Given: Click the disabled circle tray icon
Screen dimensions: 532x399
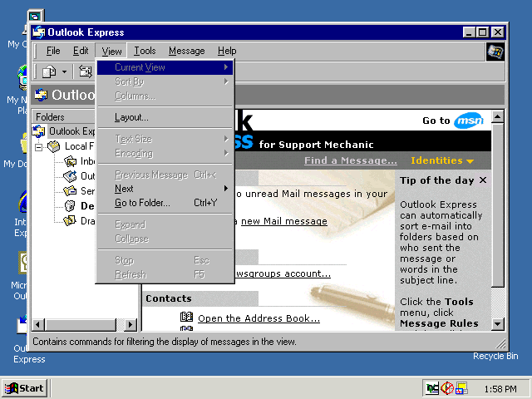Looking at the screenshot, I should click(x=447, y=388).
